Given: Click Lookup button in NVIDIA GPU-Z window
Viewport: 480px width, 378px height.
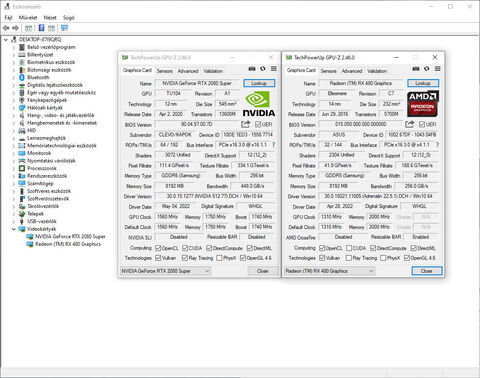Looking at the screenshot, I should click(259, 83).
